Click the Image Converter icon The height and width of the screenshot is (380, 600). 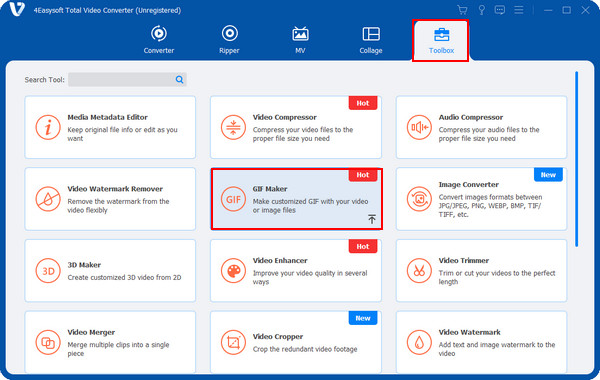point(419,199)
